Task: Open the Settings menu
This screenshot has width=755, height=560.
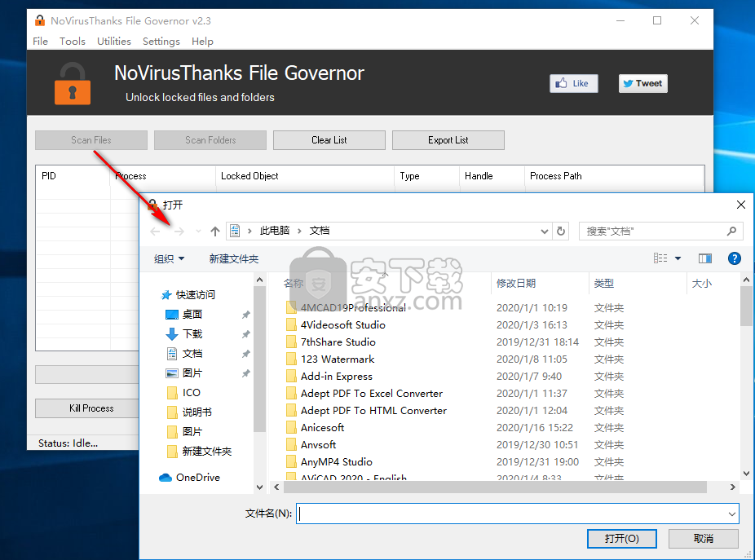Action: tap(161, 42)
